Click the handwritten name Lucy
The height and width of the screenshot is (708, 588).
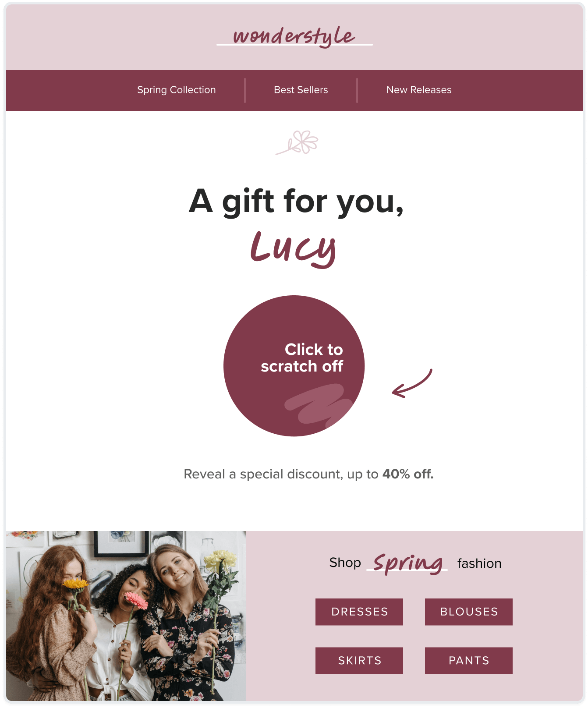(293, 248)
